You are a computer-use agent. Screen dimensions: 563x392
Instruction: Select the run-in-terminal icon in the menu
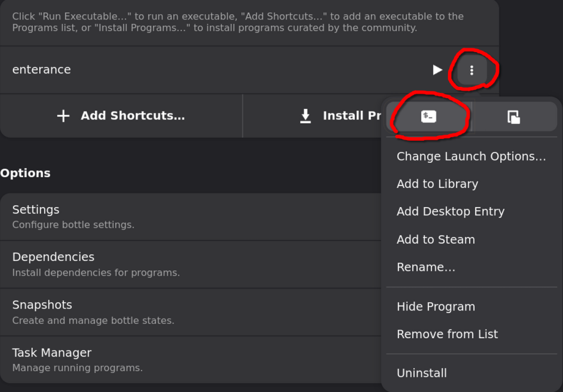tap(428, 116)
